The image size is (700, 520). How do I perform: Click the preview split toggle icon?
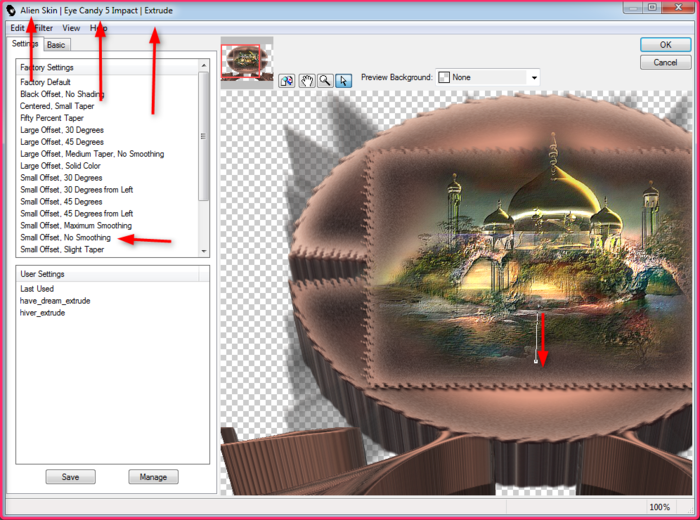(x=287, y=81)
